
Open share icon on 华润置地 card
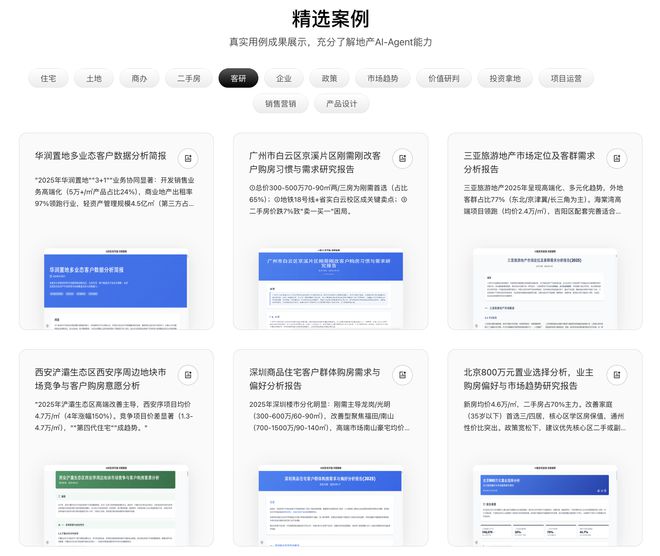tap(188, 159)
